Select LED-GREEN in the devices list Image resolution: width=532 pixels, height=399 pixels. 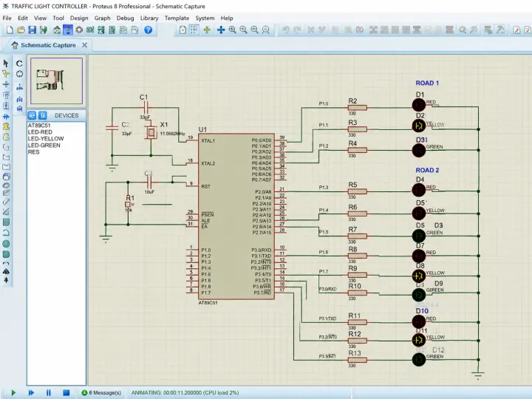click(x=44, y=146)
